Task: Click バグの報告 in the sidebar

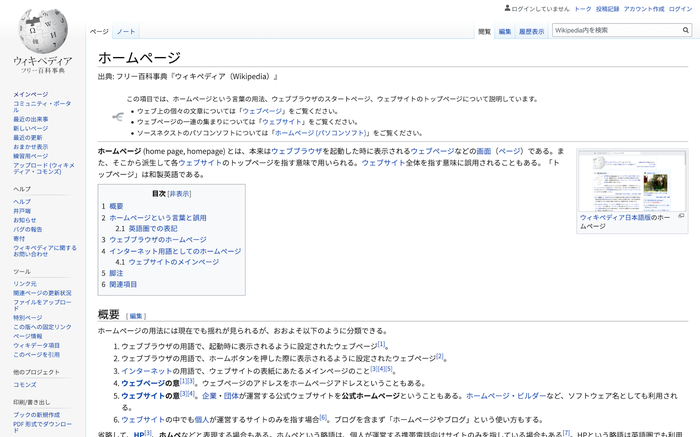Action: click(x=28, y=229)
